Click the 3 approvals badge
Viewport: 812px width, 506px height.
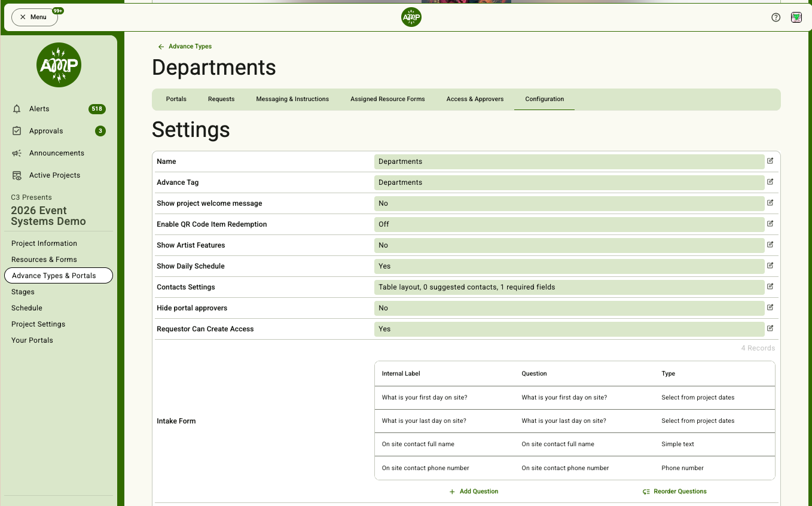[x=100, y=131]
